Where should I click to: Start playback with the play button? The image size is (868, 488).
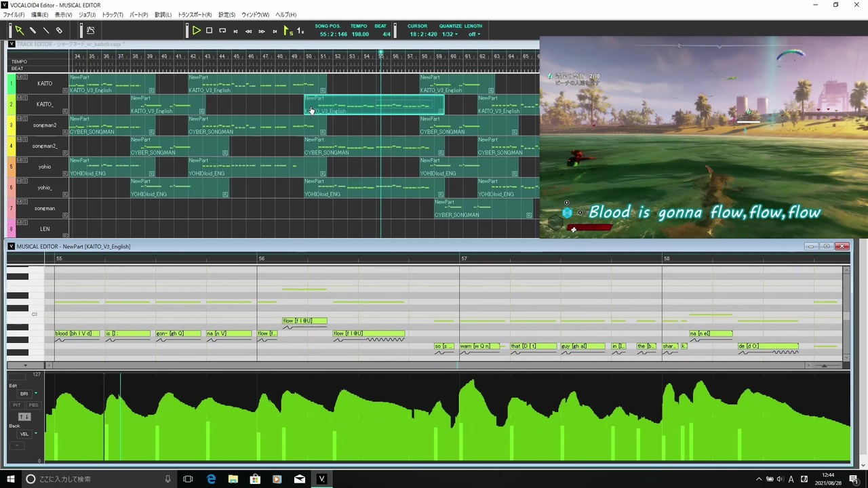point(196,30)
